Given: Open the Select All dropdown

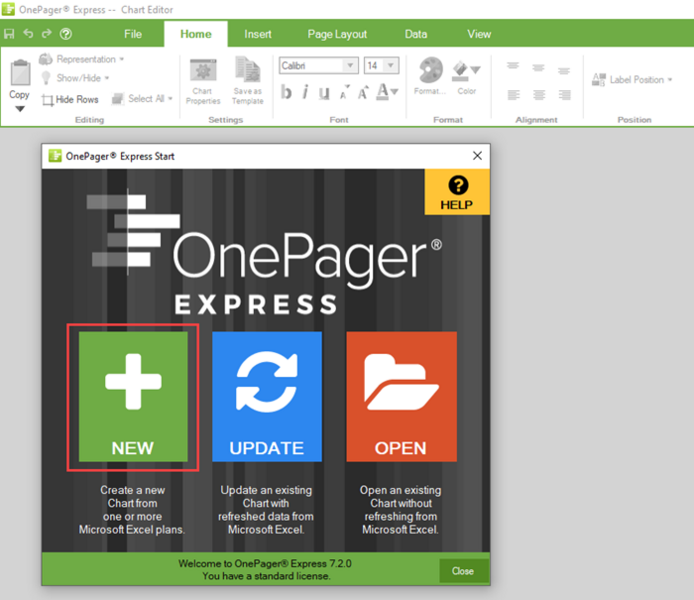Looking at the screenshot, I should coord(142,99).
